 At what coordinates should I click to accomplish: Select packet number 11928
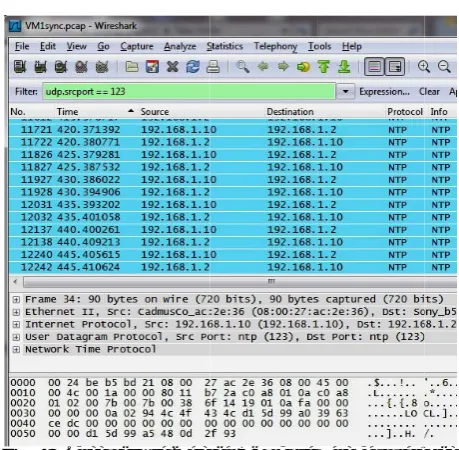(233, 192)
